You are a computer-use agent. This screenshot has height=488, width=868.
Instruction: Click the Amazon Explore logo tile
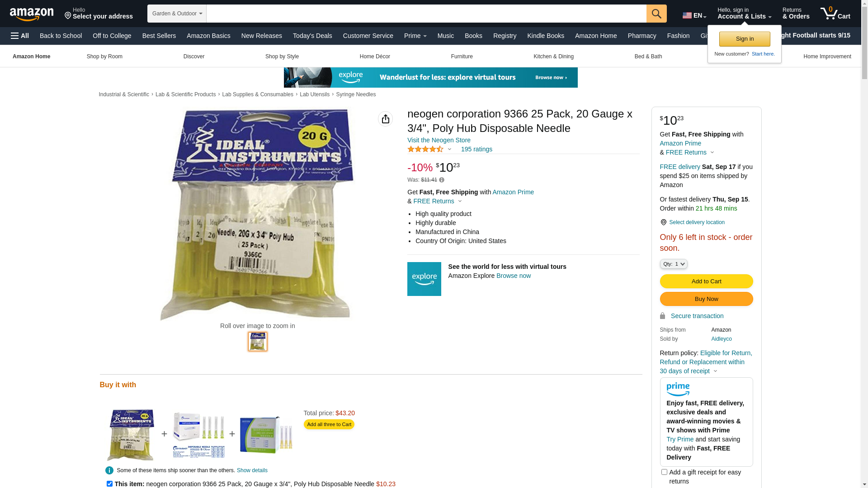[x=424, y=279]
